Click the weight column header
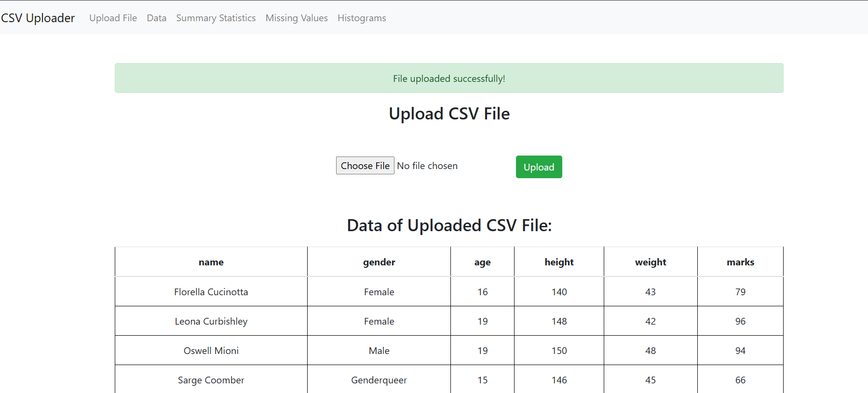This screenshot has height=393, width=868. pyautogui.click(x=651, y=262)
